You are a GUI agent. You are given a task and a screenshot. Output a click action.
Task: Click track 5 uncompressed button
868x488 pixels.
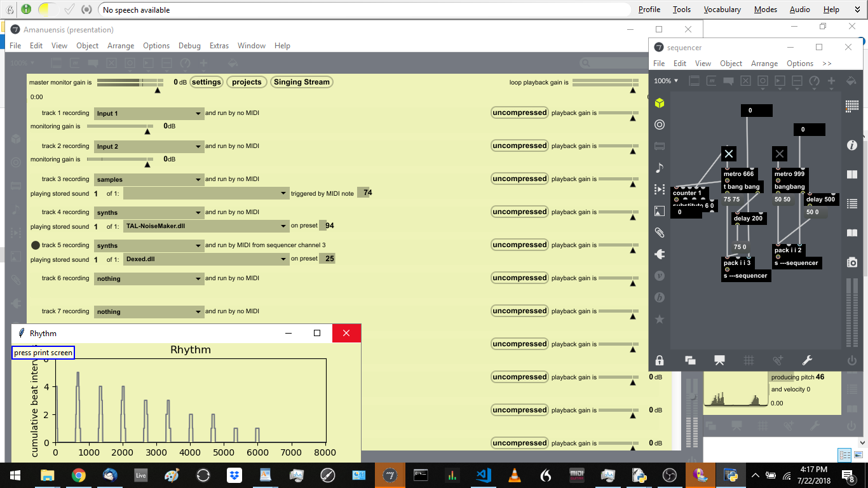tap(519, 245)
